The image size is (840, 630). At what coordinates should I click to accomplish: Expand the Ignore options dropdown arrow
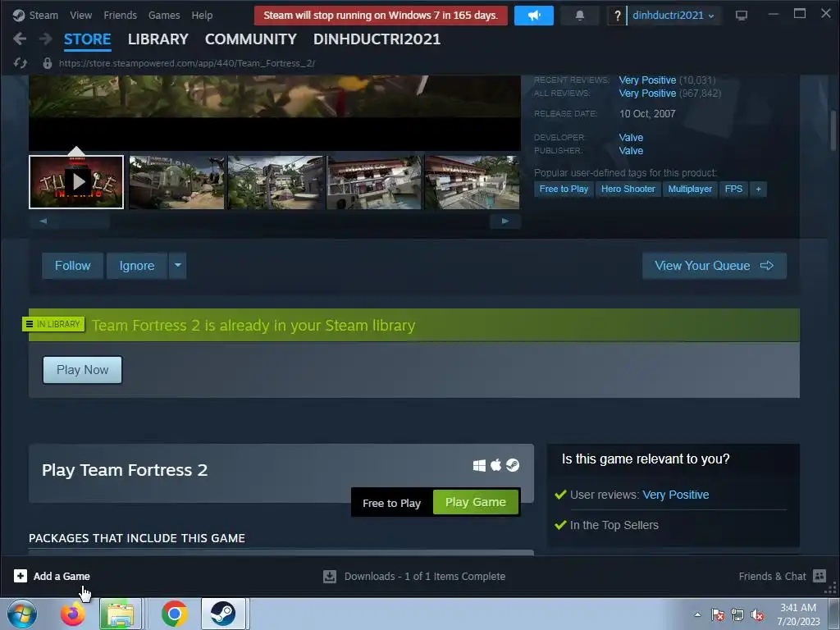(x=178, y=266)
